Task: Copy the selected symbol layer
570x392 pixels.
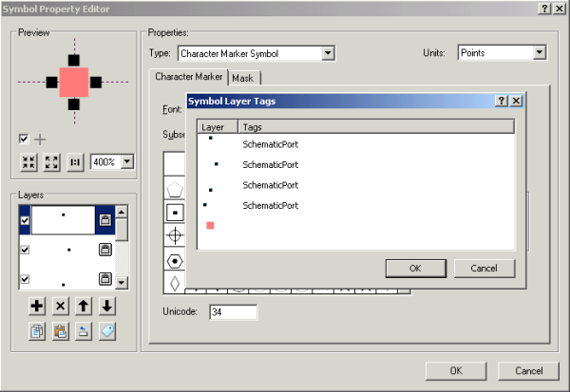Action: click(x=37, y=331)
